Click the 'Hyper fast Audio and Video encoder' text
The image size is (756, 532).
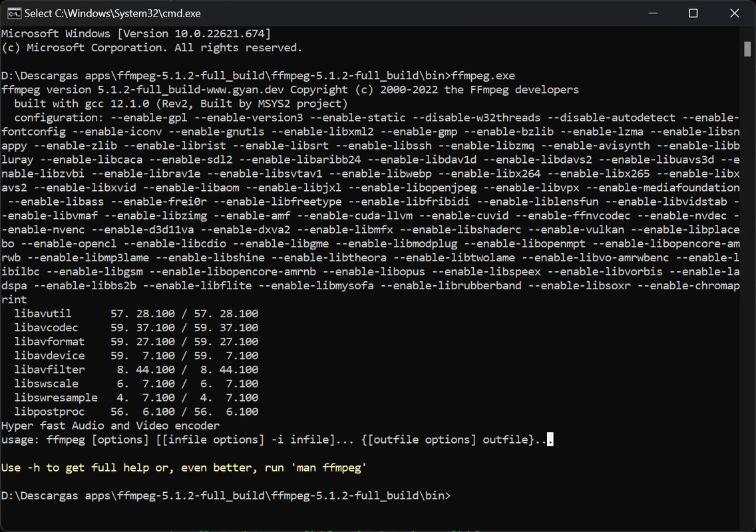[x=110, y=425]
